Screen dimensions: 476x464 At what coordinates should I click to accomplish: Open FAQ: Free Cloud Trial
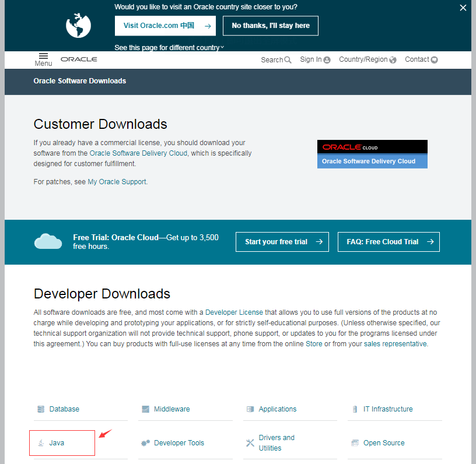[388, 242]
